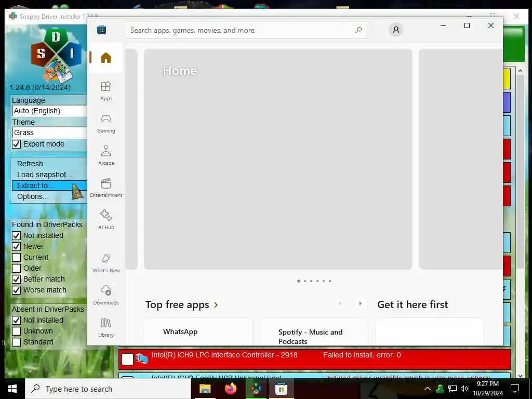The height and width of the screenshot is (399, 532).
Task: Open the Windows Start menu
Action: pos(12,389)
